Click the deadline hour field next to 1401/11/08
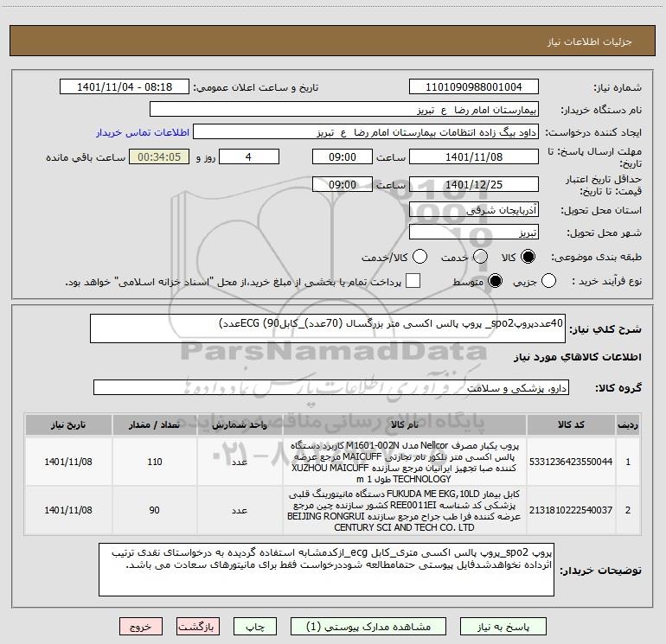Screen dimensions: 666x644 click(x=343, y=156)
